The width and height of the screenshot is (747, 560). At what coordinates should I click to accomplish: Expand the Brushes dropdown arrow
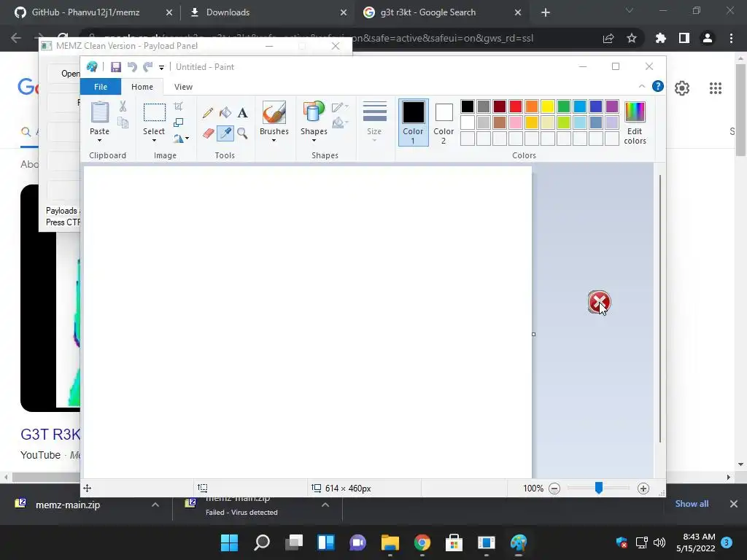coord(274,141)
